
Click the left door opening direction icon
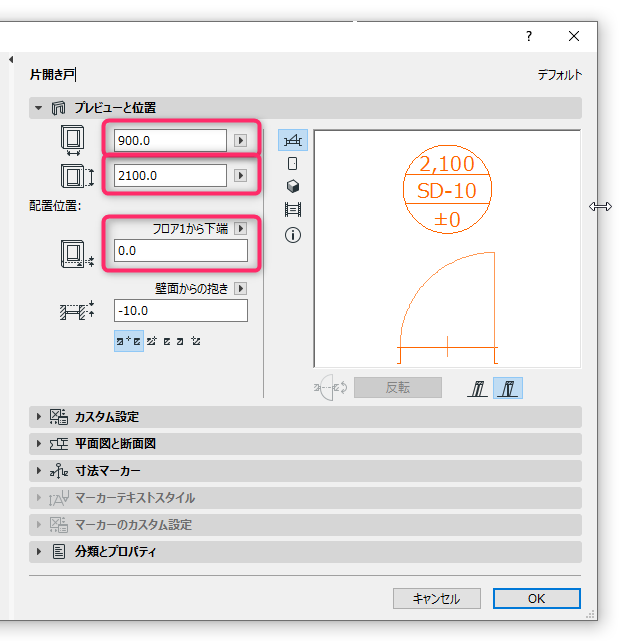tap(477, 388)
